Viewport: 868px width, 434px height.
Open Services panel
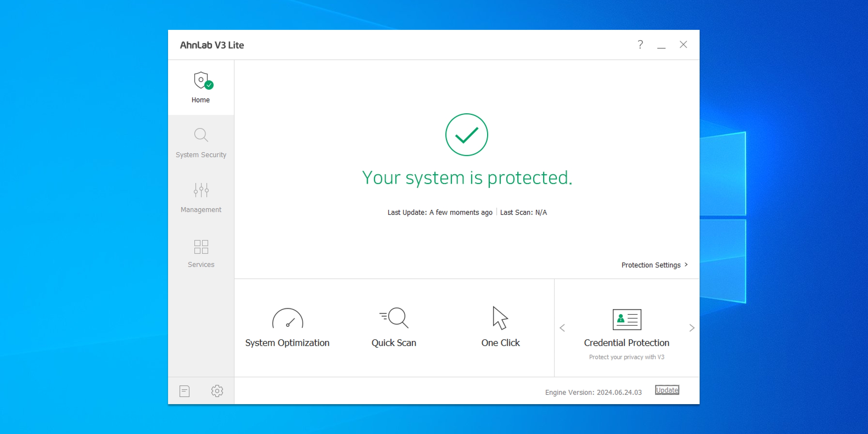[x=201, y=252]
